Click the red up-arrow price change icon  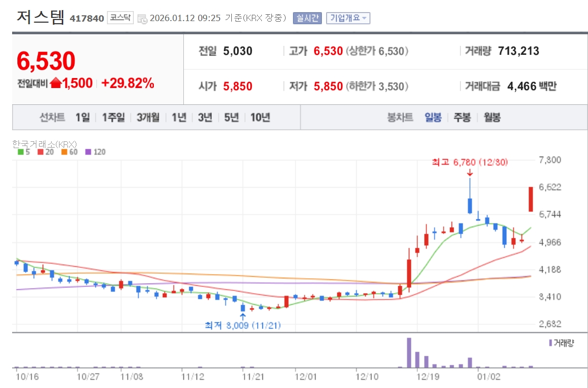tap(55, 83)
